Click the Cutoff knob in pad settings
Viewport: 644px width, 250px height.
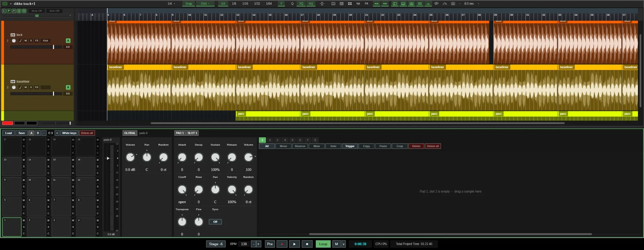point(182,190)
